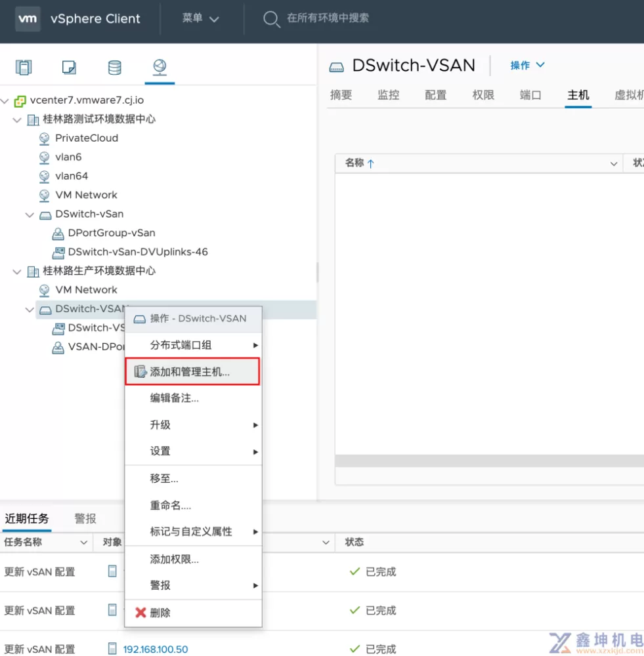Click the 状态 column header in tasks
This screenshot has width=644, height=656.
pyautogui.click(x=354, y=543)
